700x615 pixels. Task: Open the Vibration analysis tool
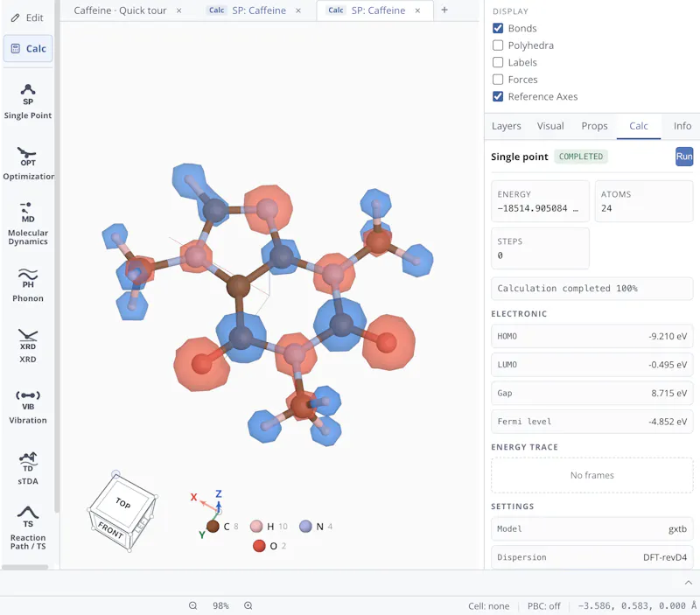click(28, 407)
